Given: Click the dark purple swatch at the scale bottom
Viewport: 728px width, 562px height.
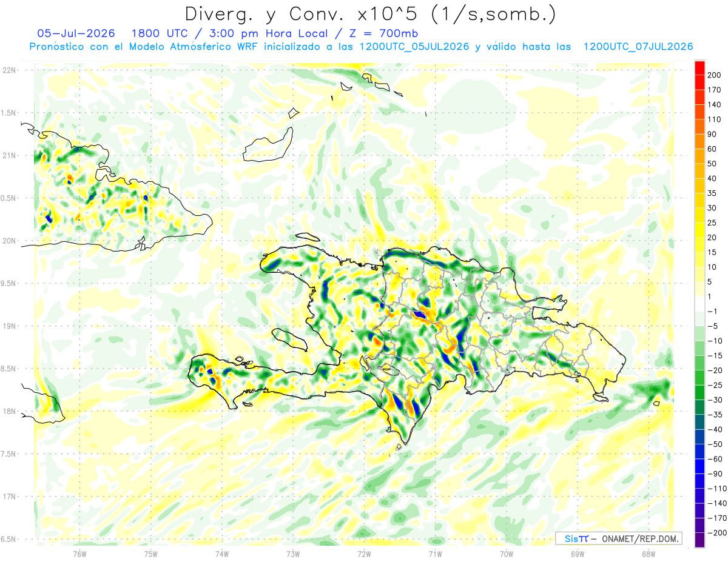Looking at the screenshot, I should 699,540.
